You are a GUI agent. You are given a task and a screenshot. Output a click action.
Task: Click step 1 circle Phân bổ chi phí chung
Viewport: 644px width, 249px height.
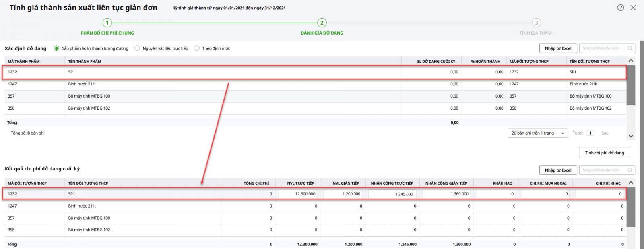(107, 23)
